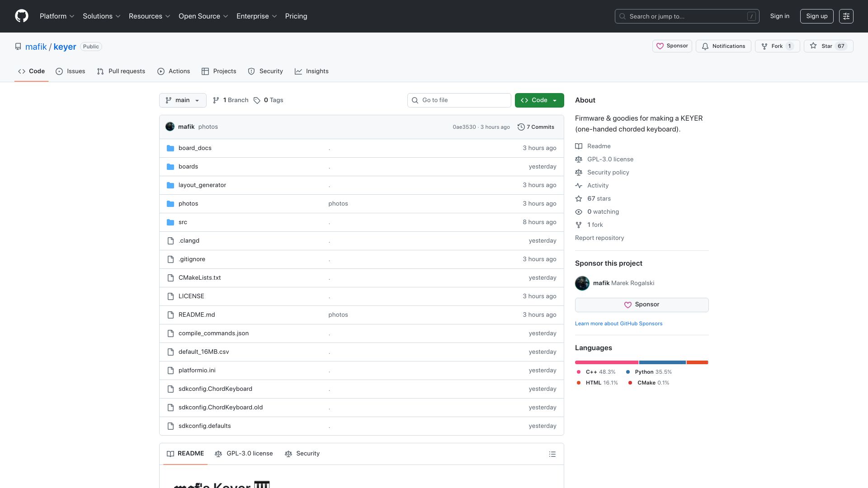The height and width of the screenshot is (488, 868).
Task: Open Notifications bell for this repo
Action: pos(723,46)
